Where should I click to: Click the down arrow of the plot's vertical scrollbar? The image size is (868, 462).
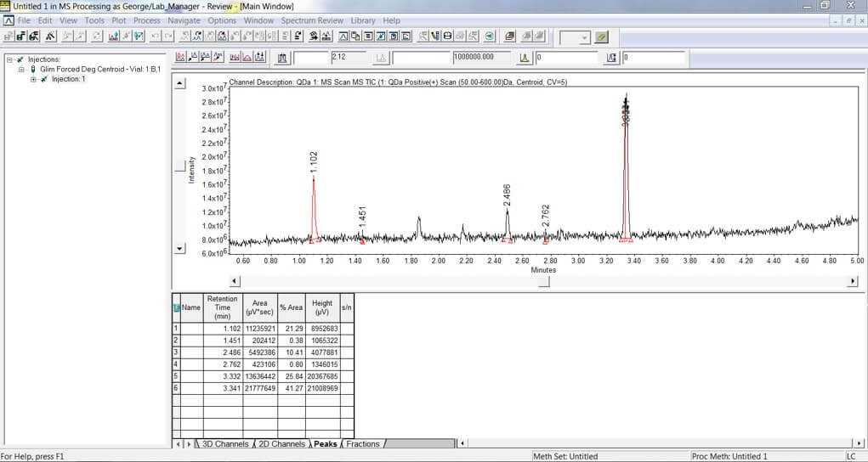click(180, 249)
